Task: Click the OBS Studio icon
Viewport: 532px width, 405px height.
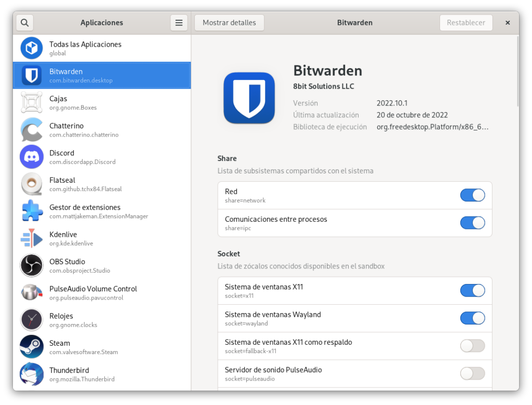Action: click(32, 265)
